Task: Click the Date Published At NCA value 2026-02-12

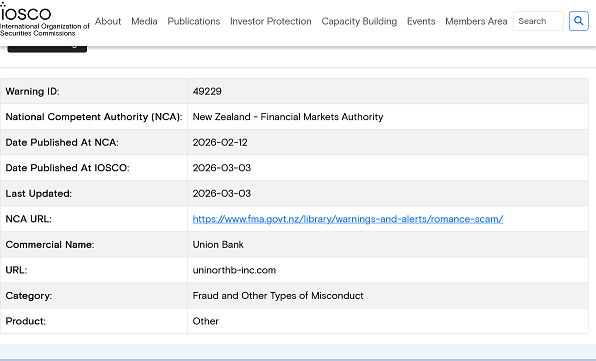Action: 220,142
